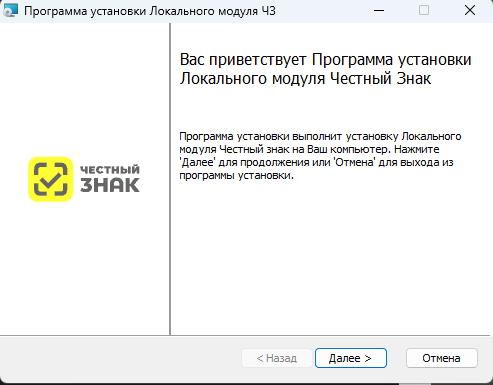The image size is (493, 385).
Task: Click the disabled Назад button
Action: tap(277, 358)
